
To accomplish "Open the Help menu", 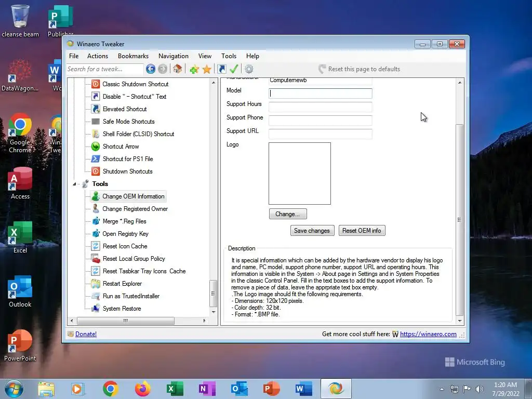I will 252,56.
